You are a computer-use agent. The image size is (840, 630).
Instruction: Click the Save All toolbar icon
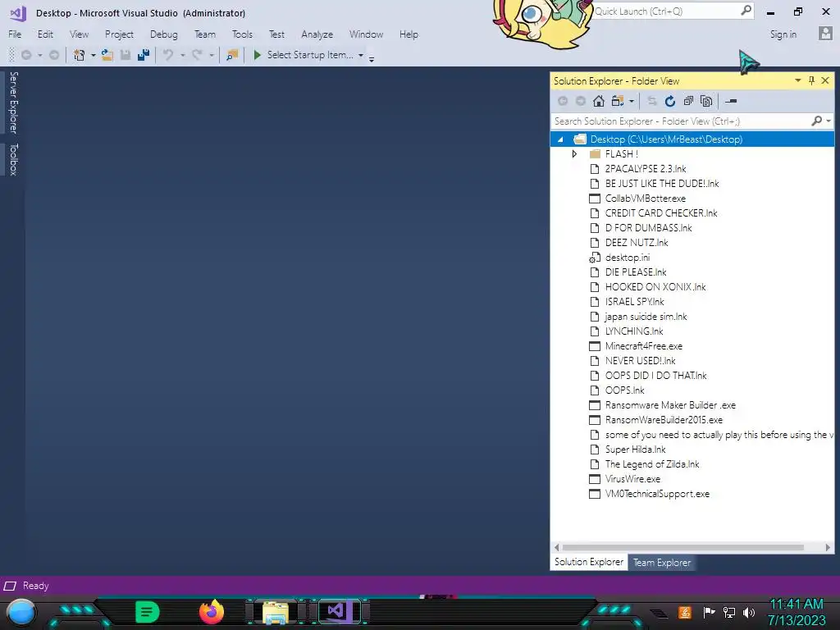click(x=143, y=55)
